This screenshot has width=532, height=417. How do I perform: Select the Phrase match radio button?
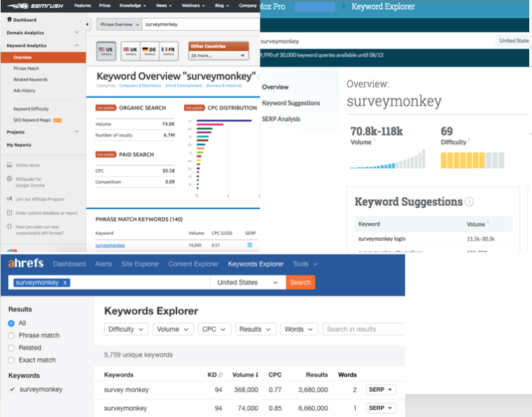pos(11,336)
